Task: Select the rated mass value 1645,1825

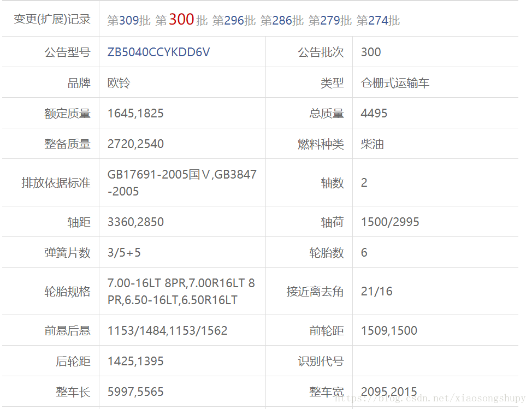Action: [x=135, y=113]
